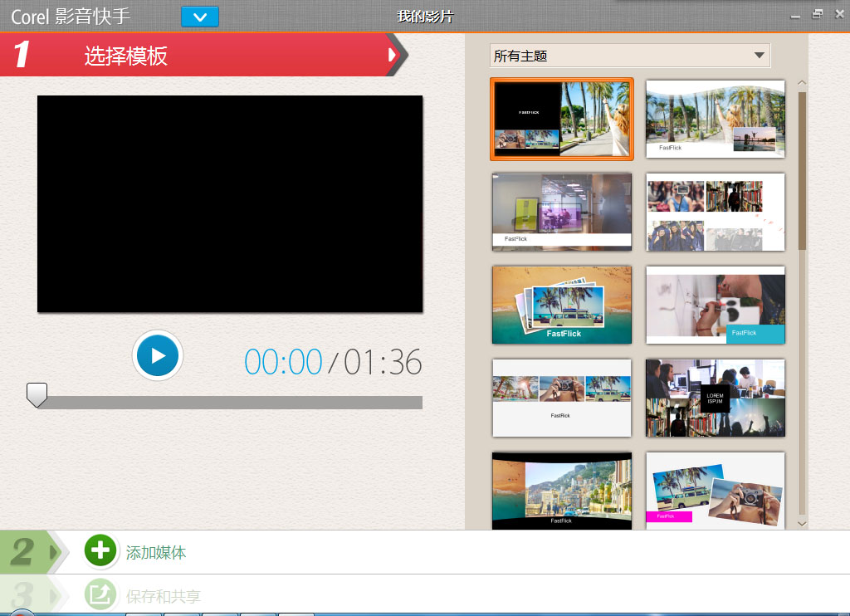Select the three-photo strip template

pos(562,398)
